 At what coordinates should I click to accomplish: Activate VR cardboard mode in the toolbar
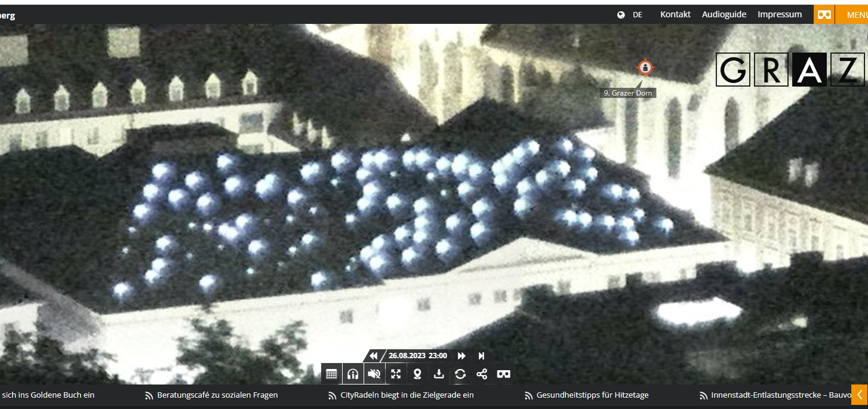[503, 374]
